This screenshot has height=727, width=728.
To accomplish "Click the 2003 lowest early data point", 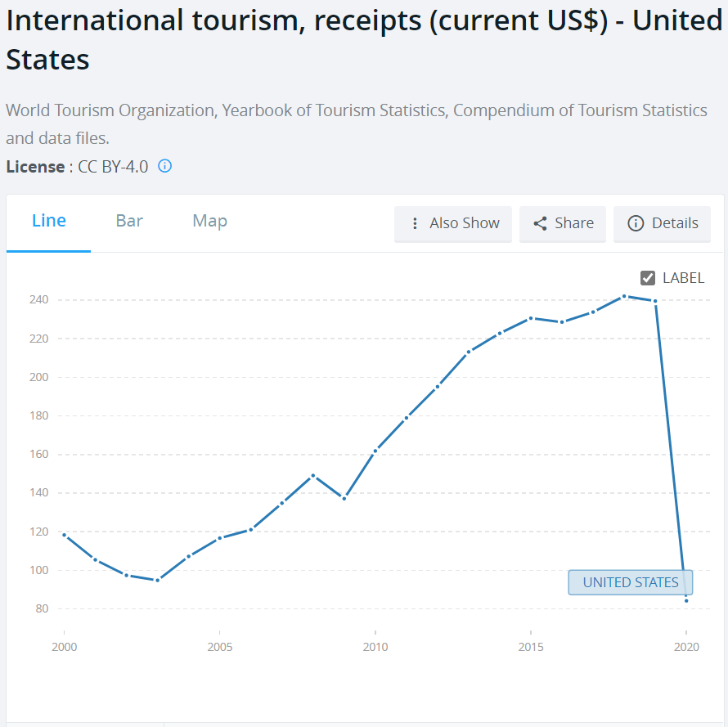I will 157,580.
